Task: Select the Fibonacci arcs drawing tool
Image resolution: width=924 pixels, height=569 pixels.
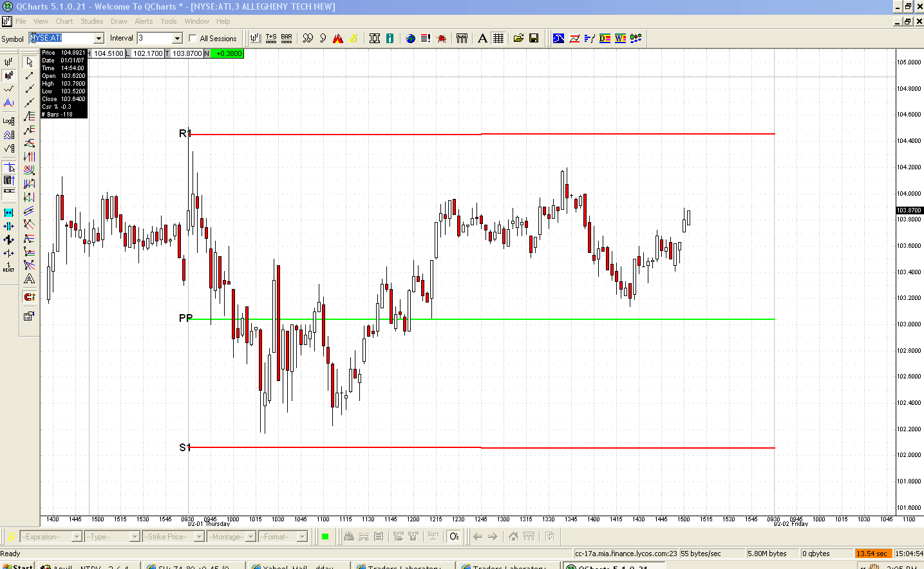Action: [x=29, y=170]
